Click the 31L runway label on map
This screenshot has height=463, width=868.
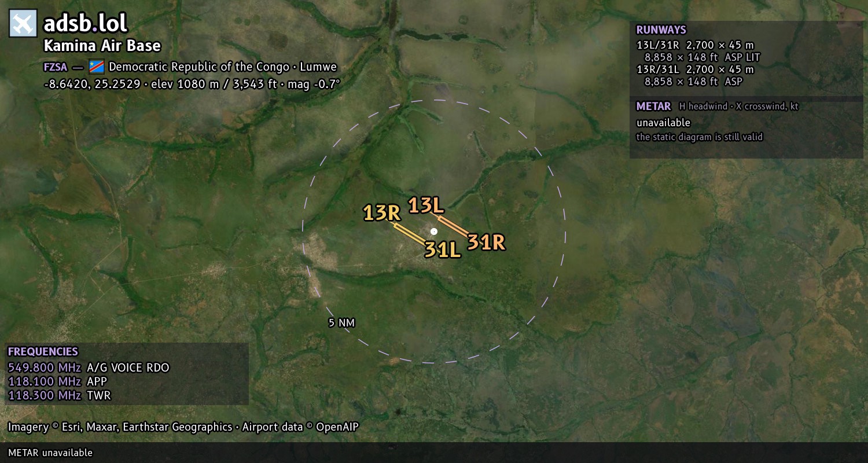pos(443,249)
